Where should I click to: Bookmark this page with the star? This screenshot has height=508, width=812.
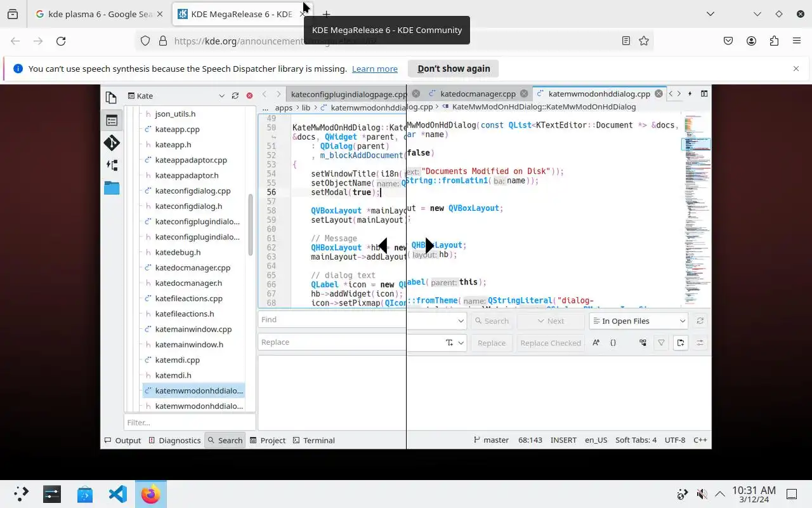tap(644, 41)
